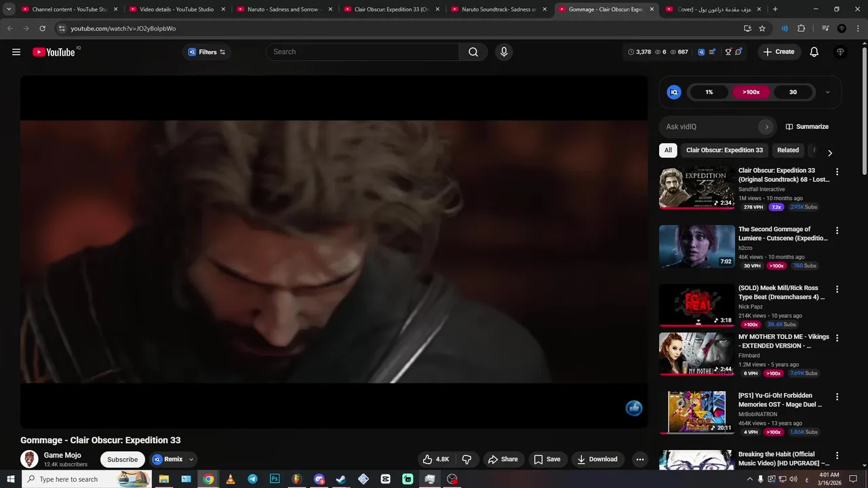Show hidden system tray icons

coord(750,479)
